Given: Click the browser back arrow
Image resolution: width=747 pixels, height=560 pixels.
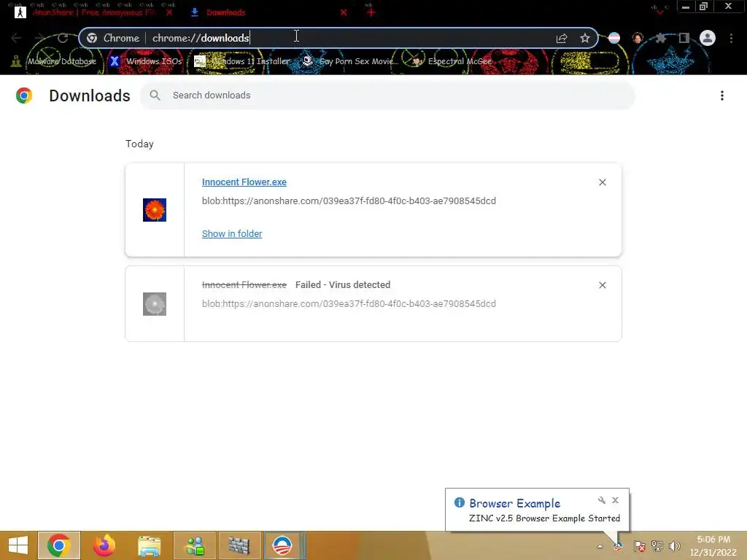Looking at the screenshot, I should tap(16, 38).
